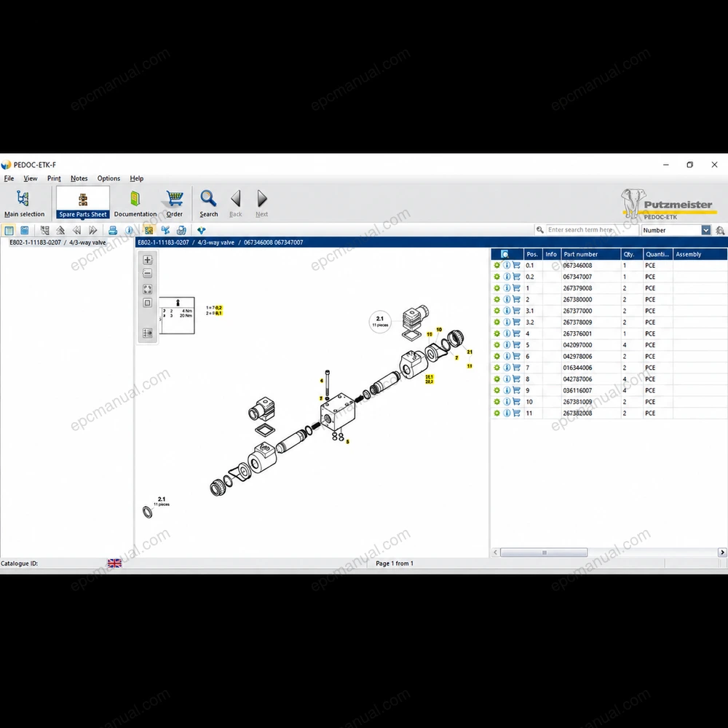Open the Documentation section
The image size is (728, 728).
point(135,203)
